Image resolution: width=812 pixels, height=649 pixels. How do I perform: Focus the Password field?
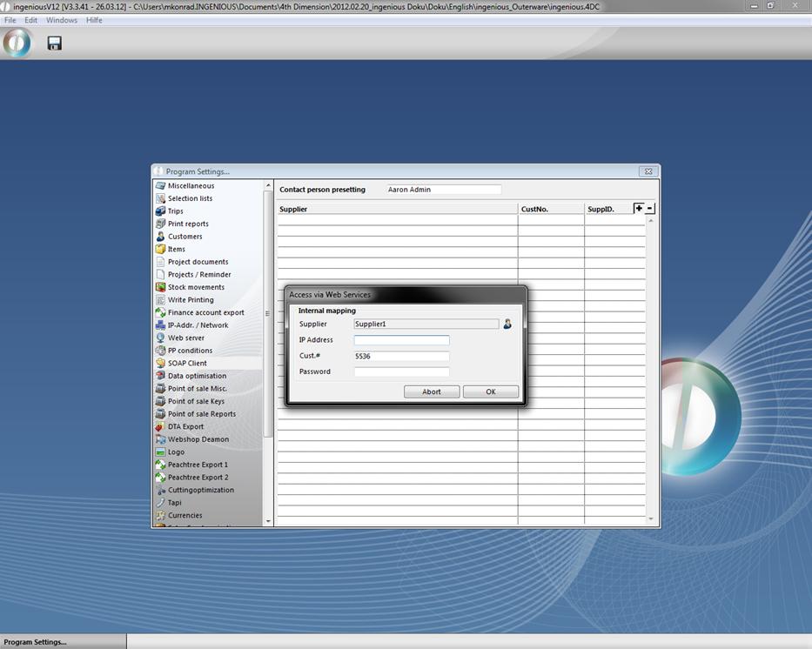401,371
